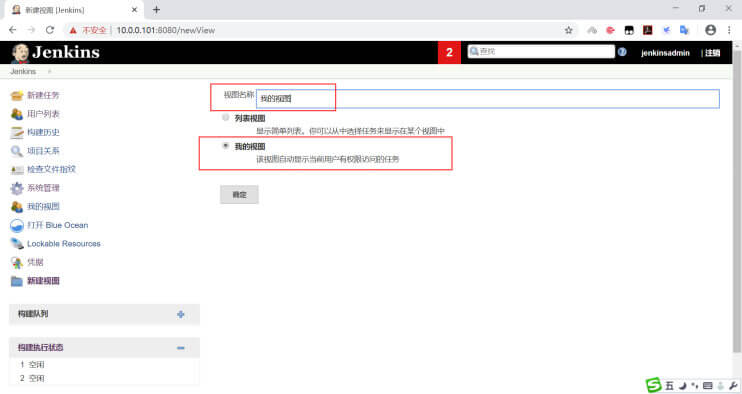Screen dimensions: 742x394
Task: Click the 我的视图 sidebar icon
Action: tap(17, 207)
